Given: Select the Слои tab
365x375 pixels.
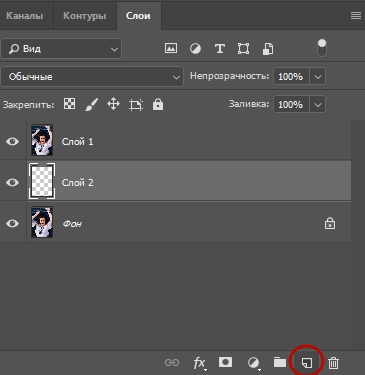Looking at the screenshot, I should [x=138, y=16].
